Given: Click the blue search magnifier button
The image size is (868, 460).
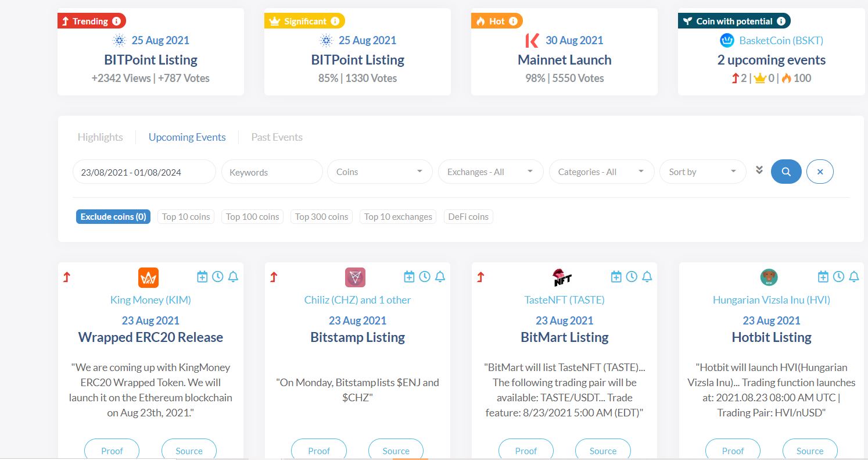Looking at the screenshot, I should (786, 172).
